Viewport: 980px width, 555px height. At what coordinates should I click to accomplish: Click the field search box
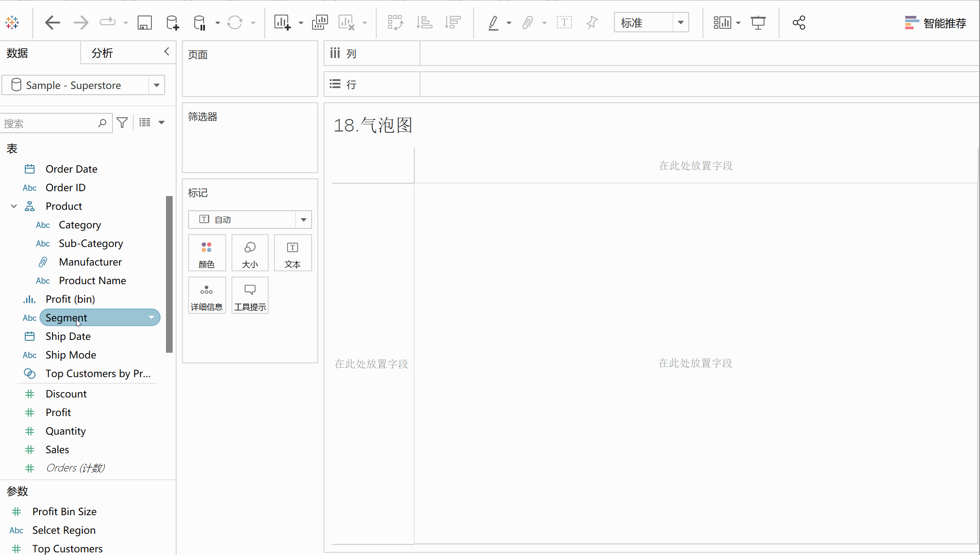(49, 123)
